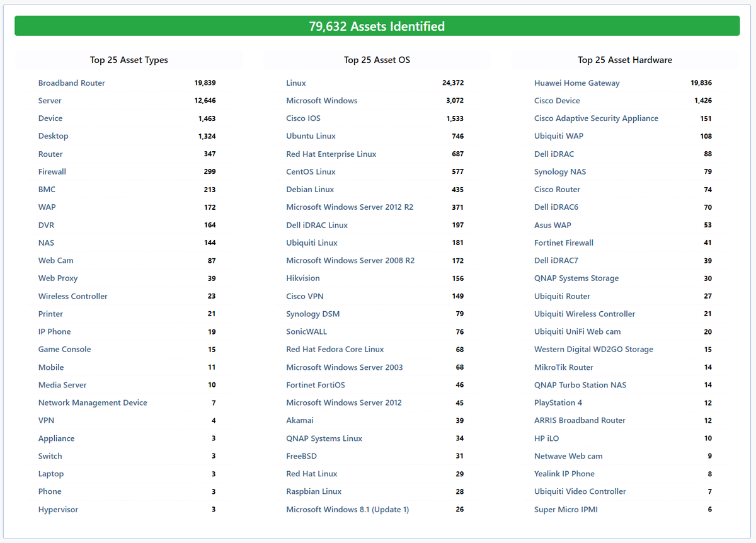The height and width of the screenshot is (543, 756).
Task: Open the Raspbian Linux OS link
Action: pyautogui.click(x=314, y=491)
